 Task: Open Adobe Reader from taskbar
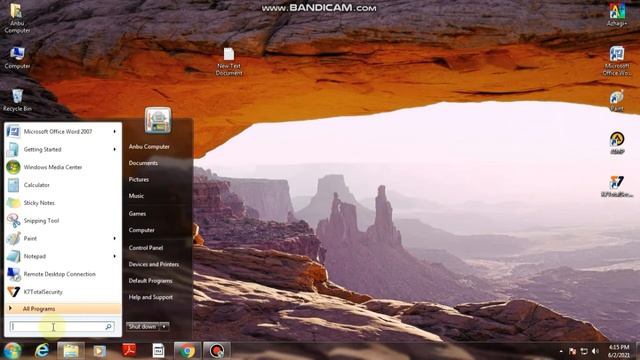129,350
